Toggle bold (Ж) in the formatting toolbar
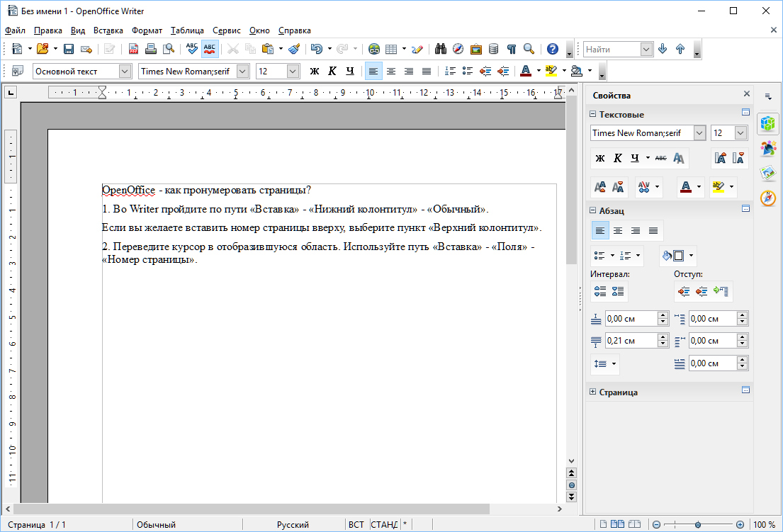 314,71
